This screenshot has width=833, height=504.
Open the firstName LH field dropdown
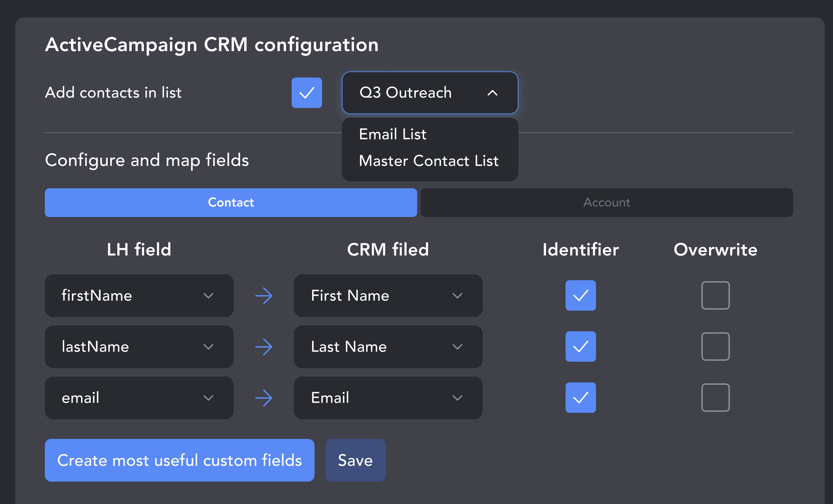click(139, 296)
